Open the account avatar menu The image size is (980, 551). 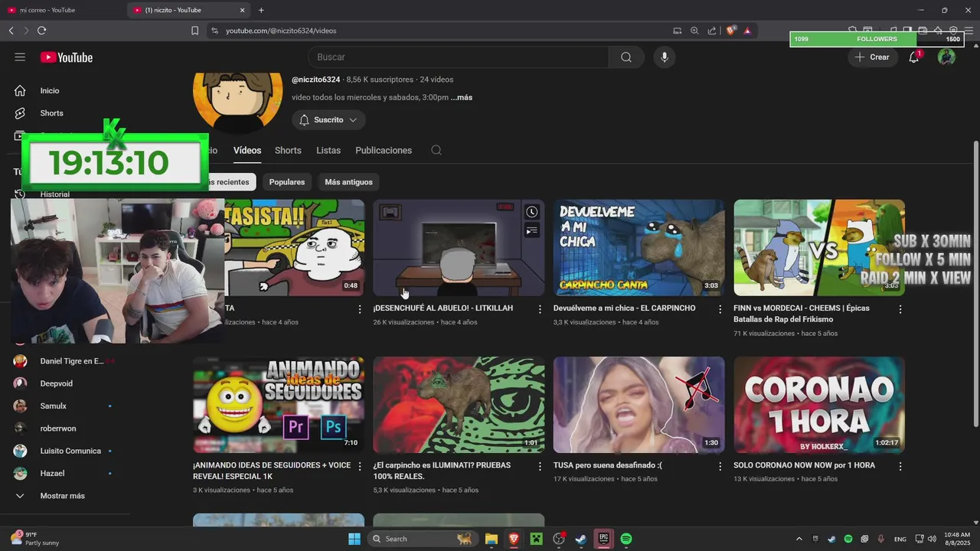[x=946, y=57]
